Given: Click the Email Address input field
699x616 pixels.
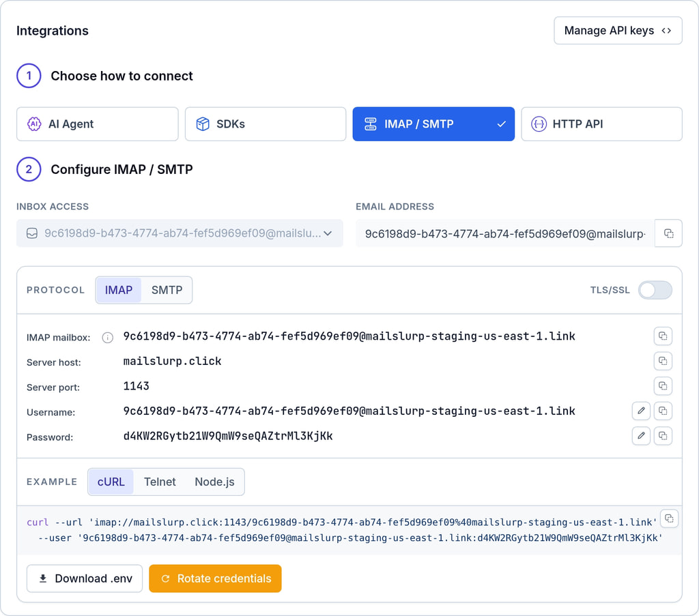Looking at the screenshot, I should tap(505, 233).
